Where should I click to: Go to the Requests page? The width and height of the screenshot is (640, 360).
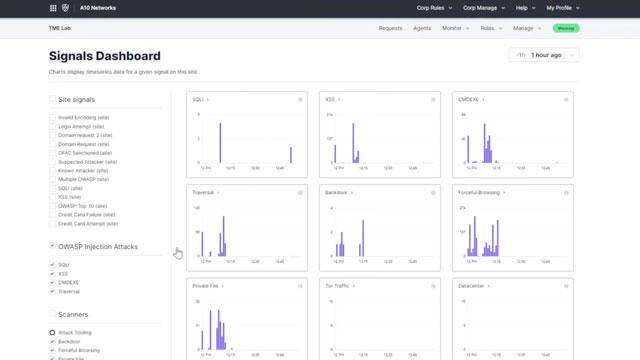[390, 28]
